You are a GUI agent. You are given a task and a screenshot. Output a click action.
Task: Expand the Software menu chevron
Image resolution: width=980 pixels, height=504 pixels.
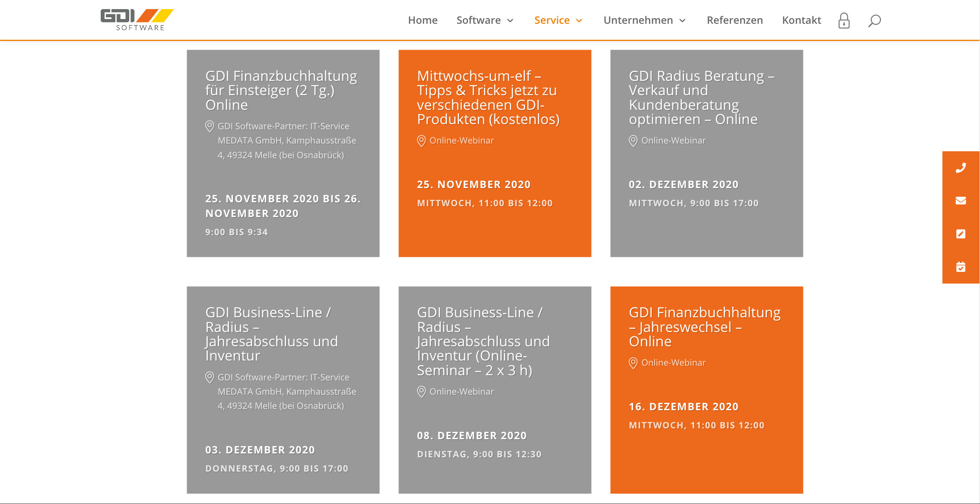pyautogui.click(x=510, y=20)
